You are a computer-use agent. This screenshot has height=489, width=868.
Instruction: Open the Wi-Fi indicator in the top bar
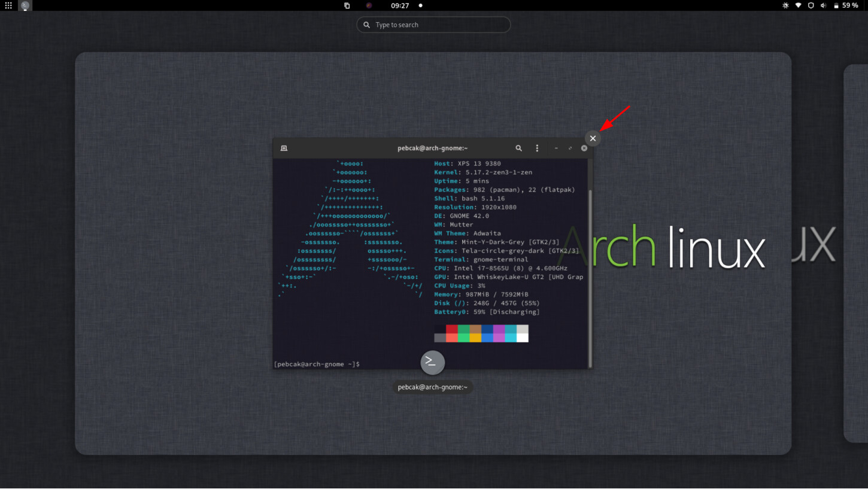(x=798, y=5)
